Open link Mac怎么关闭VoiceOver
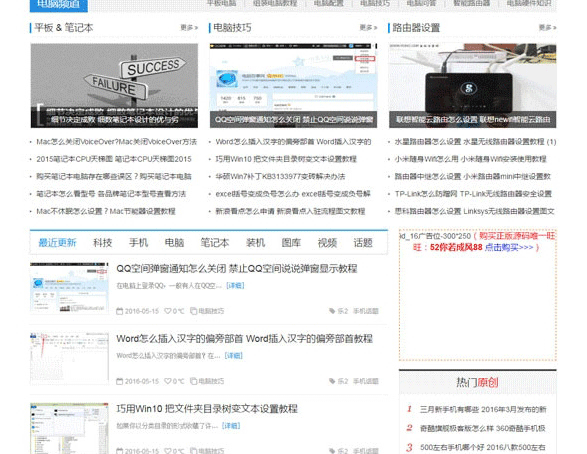The height and width of the screenshot is (454, 587). [116, 142]
